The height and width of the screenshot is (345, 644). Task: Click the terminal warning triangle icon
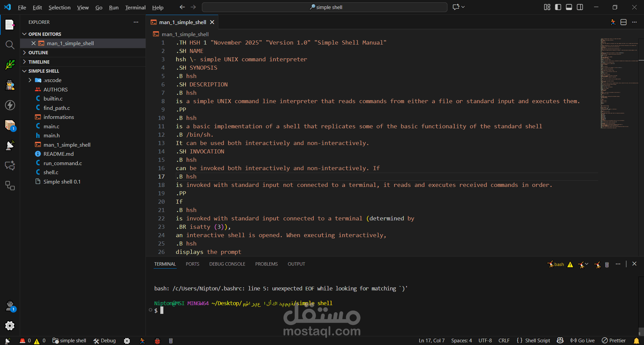click(570, 265)
